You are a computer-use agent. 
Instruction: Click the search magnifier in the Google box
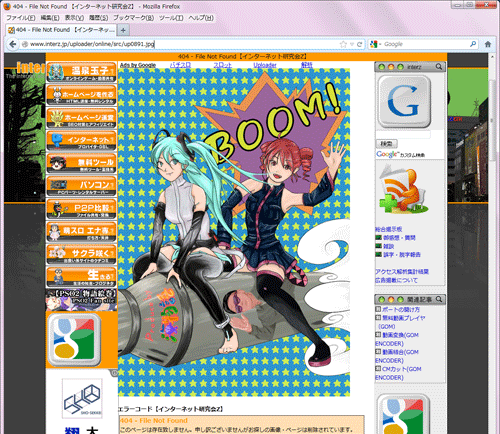473,44
